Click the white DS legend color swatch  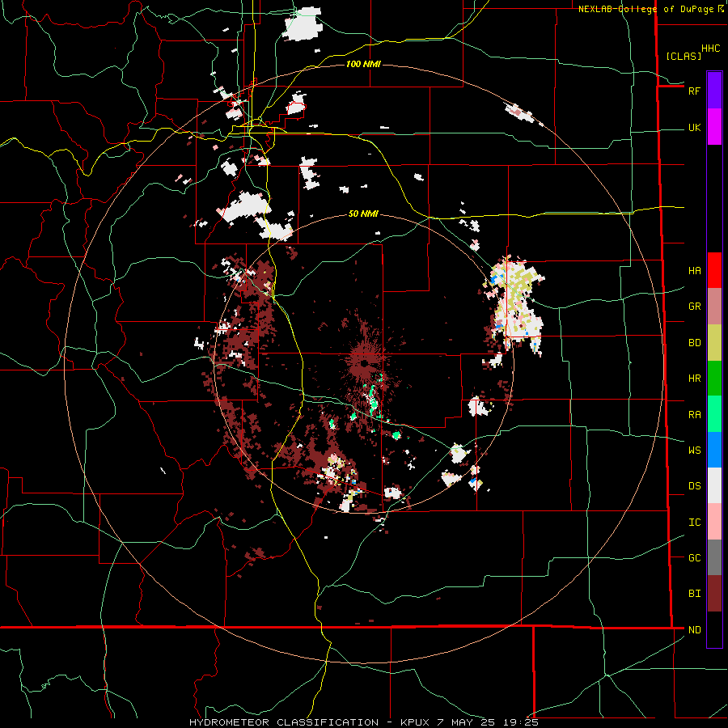tap(714, 485)
